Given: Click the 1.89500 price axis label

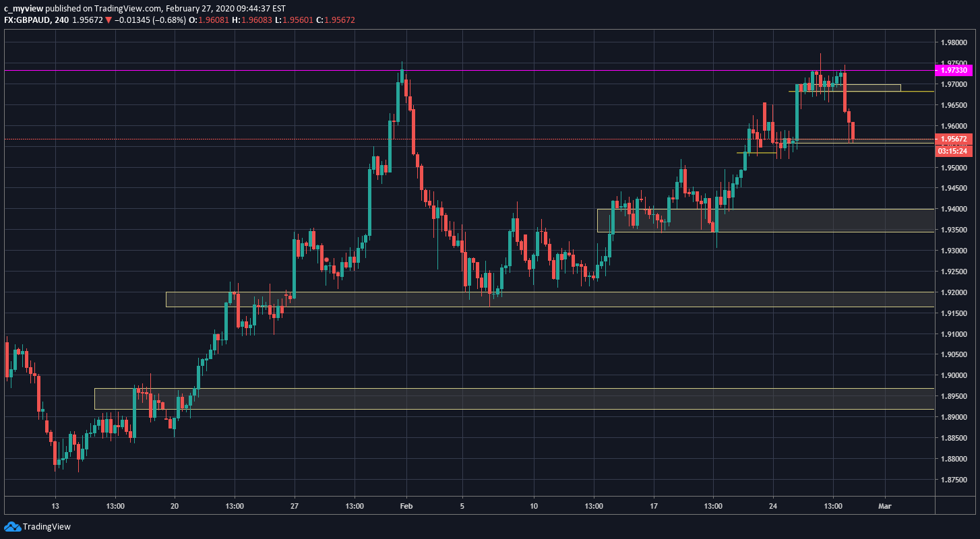Looking at the screenshot, I should [954, 397].
